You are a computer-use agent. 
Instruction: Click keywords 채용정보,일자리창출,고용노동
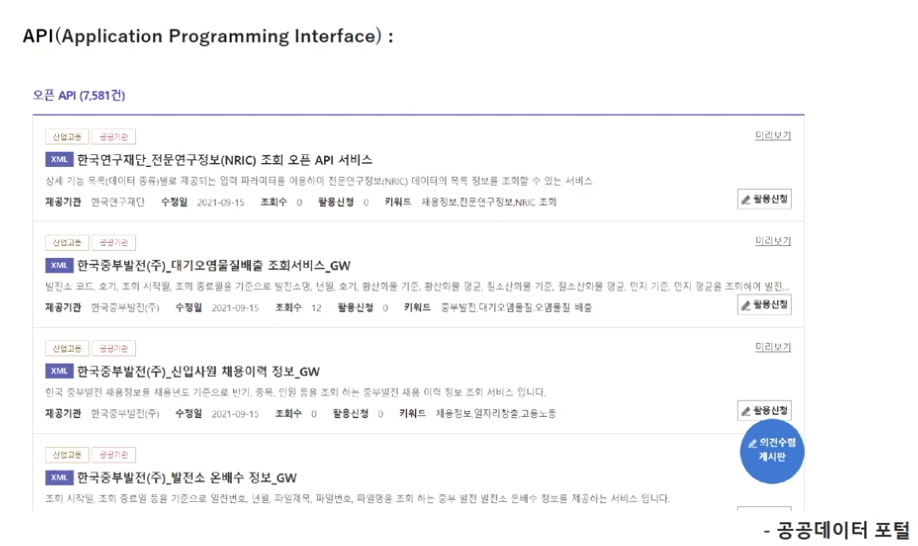(496, 414)
